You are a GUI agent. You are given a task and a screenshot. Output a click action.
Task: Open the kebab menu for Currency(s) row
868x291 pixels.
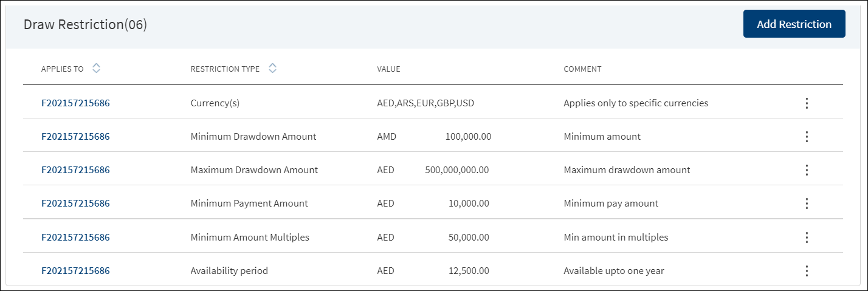coord(807,103)
